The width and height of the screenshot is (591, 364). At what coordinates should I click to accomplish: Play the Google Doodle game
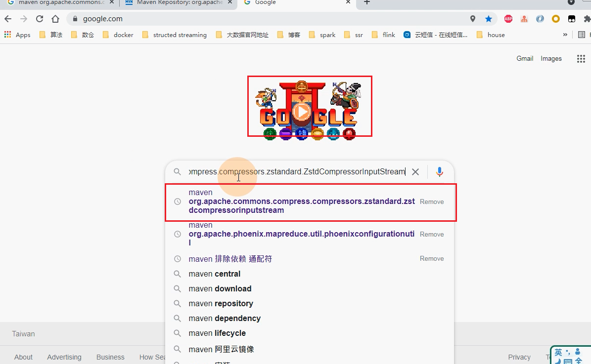(302, 112)
